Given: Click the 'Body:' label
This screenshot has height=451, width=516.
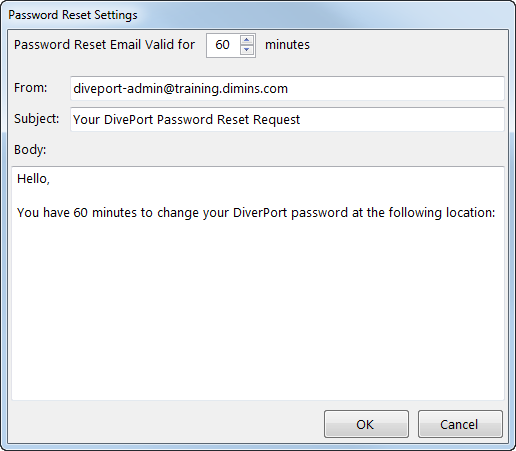Looking at the screenshot, I should (30, 150).
